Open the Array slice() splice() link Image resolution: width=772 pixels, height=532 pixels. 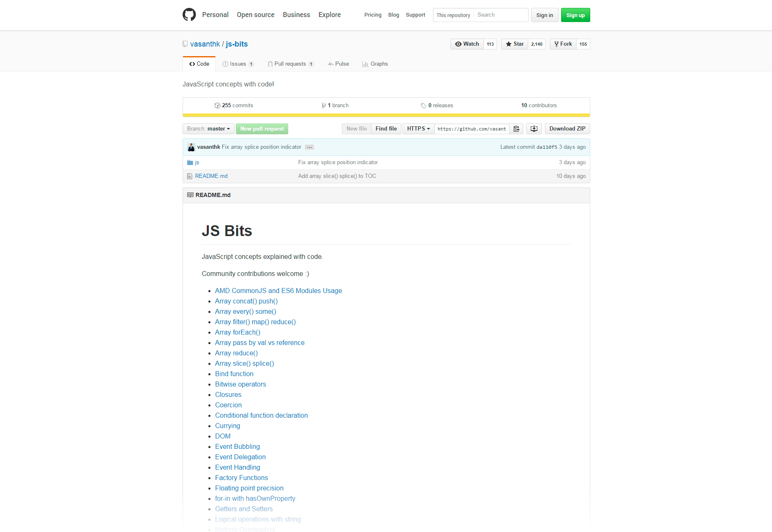245,363
